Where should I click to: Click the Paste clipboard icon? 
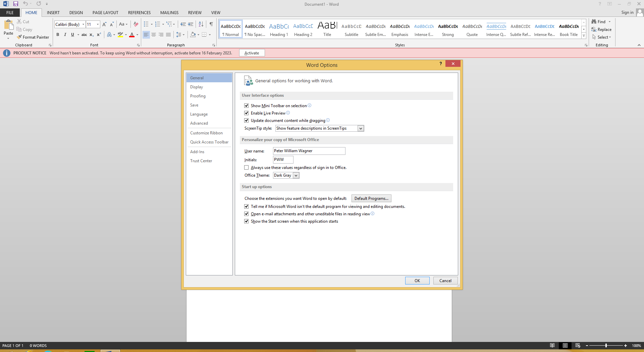8,25
